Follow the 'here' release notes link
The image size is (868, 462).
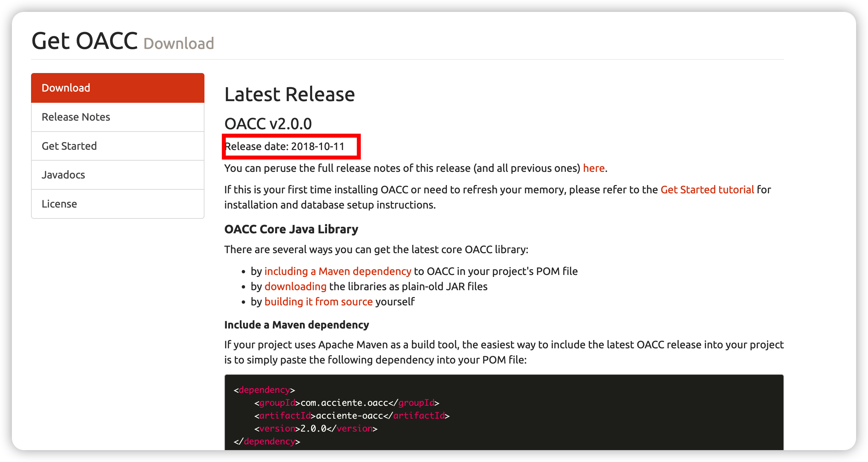(594, 168)
